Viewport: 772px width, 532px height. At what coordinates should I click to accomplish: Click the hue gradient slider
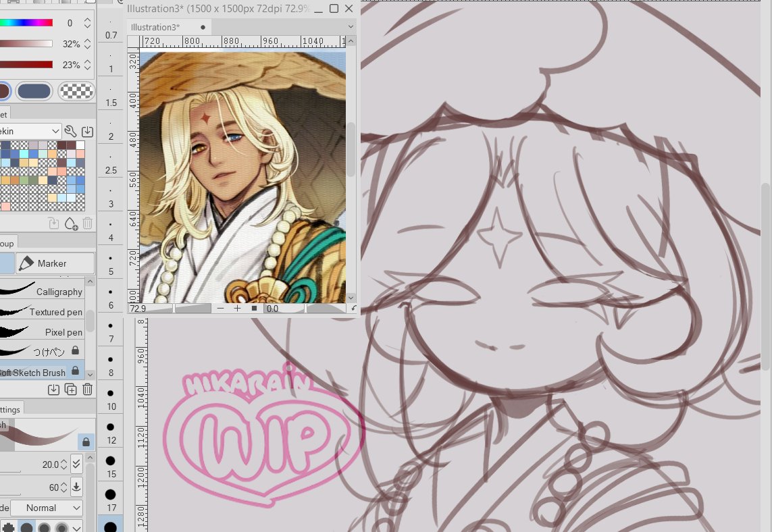coord(26,23)
